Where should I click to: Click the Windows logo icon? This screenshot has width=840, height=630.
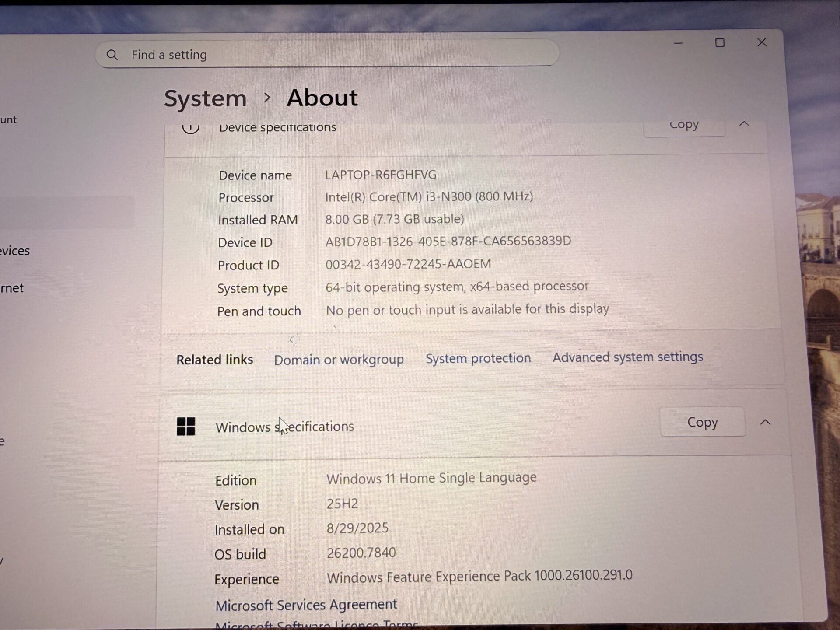(186, 426)
